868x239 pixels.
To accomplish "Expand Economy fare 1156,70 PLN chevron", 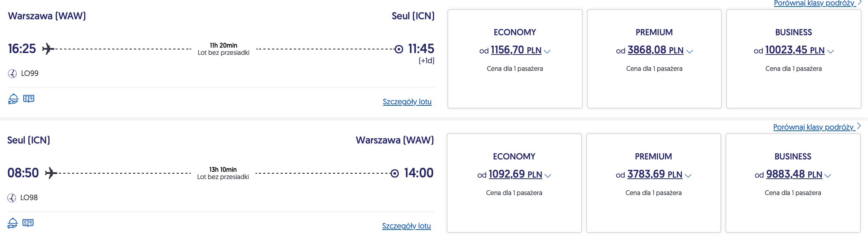I will click(x=547, y=52).
